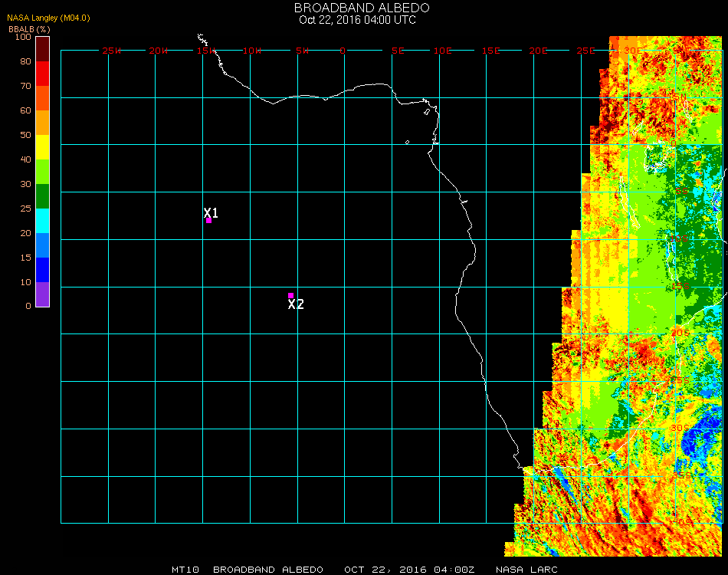Click the 10E longitude label
This screenshot has width=728, height=575.
pyautogui.click(x=442, y=51)
